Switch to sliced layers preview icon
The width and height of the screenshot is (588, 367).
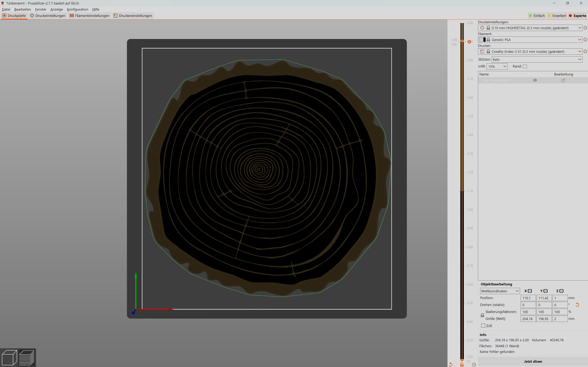click(27, 357)
